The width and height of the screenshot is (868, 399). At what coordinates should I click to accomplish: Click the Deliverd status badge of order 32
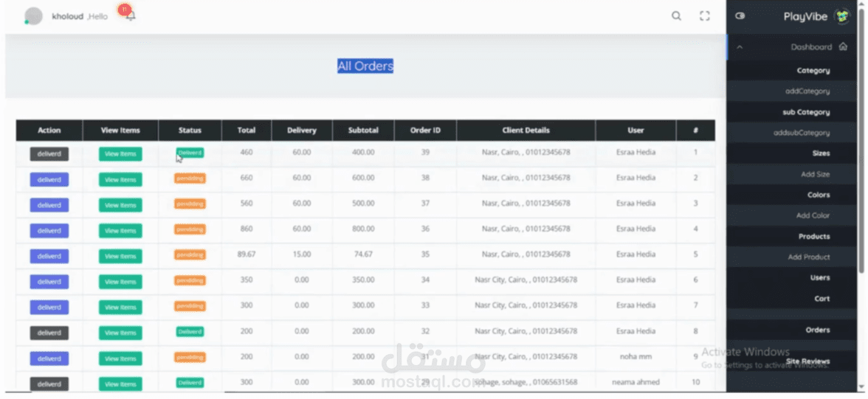[x=190, y=331]
